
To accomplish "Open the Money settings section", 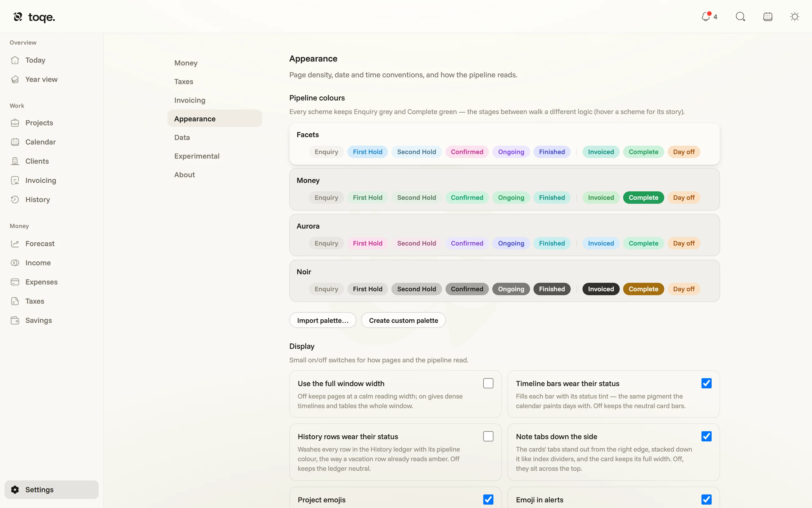I will pyautogui.click(x=215, y=63).
